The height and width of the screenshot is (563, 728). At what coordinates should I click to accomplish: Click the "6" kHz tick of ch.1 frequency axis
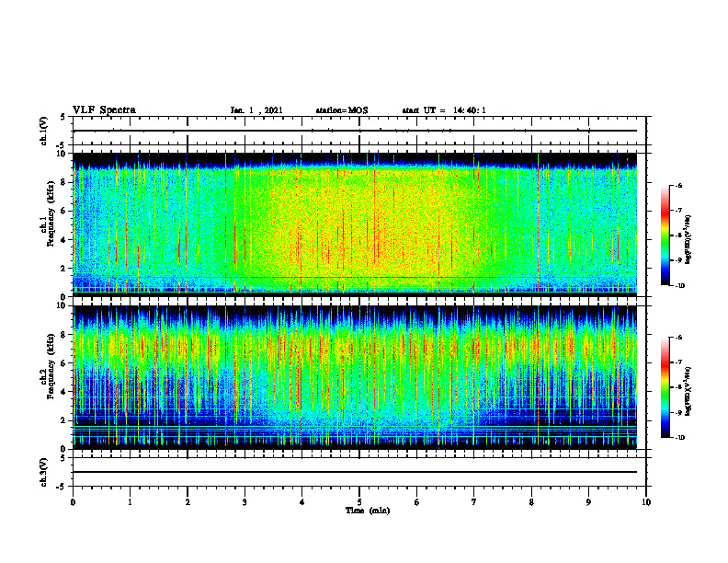point(64,212)
